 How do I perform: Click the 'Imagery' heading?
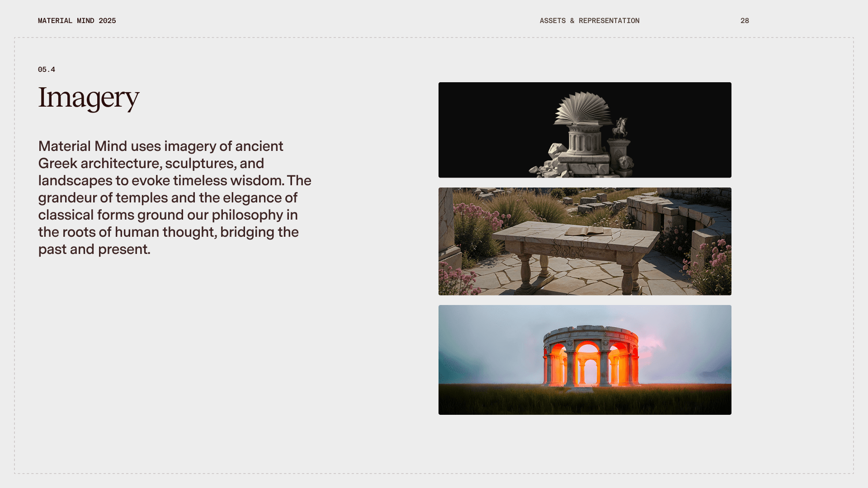pyautogui.click(x=89, y=98)
